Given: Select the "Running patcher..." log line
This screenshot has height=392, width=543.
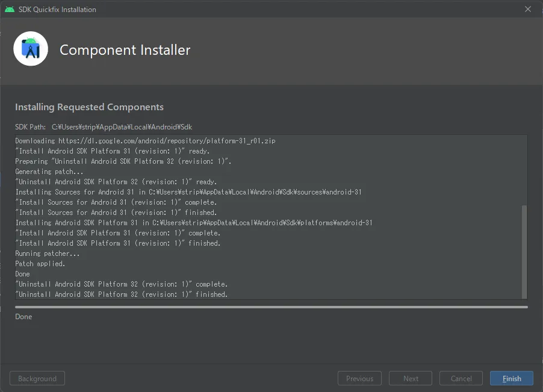Looking at the screenshot, I should coord(48,254).
